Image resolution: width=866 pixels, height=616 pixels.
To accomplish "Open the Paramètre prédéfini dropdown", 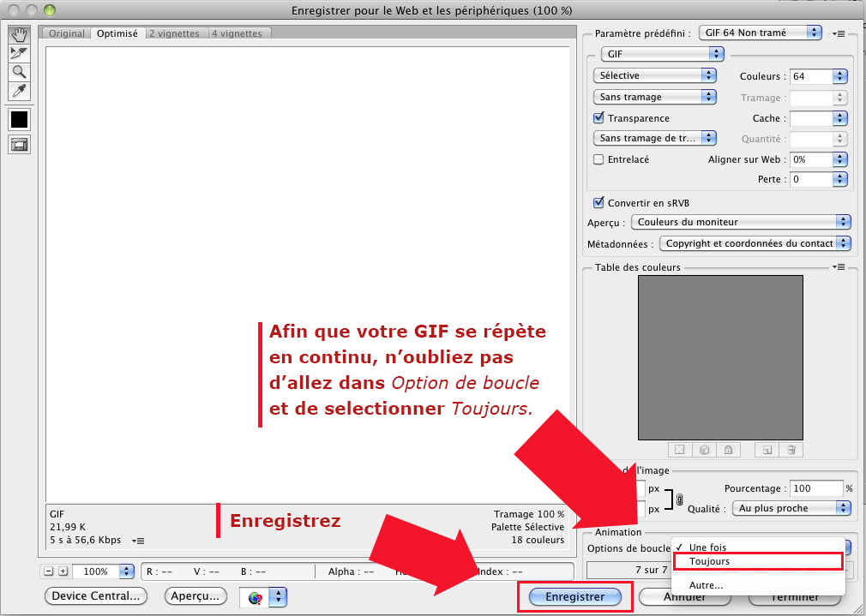I will click(760, 33).
